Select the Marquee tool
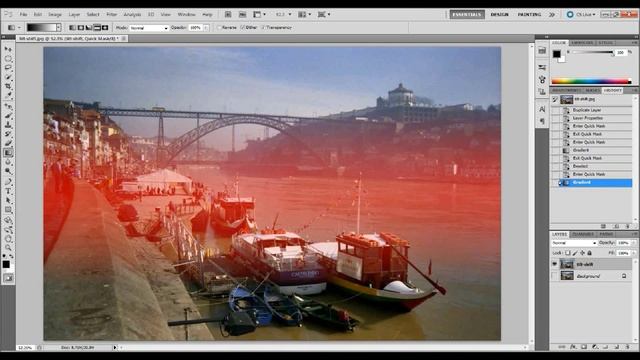Image resolution: width=640 pixels, height=360 pixels. (x=8, y=58)
